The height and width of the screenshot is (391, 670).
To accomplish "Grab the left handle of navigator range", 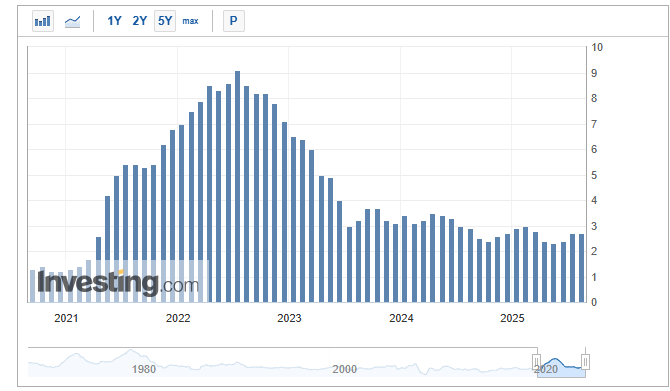I will coord(537,362).
